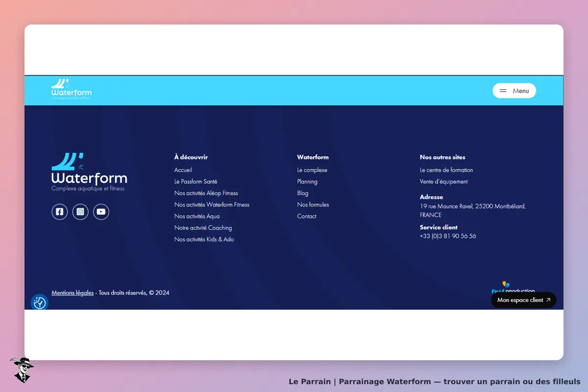
Task: Click Complexe aquatique et fitness tagline
Action: tap(88, 188)
